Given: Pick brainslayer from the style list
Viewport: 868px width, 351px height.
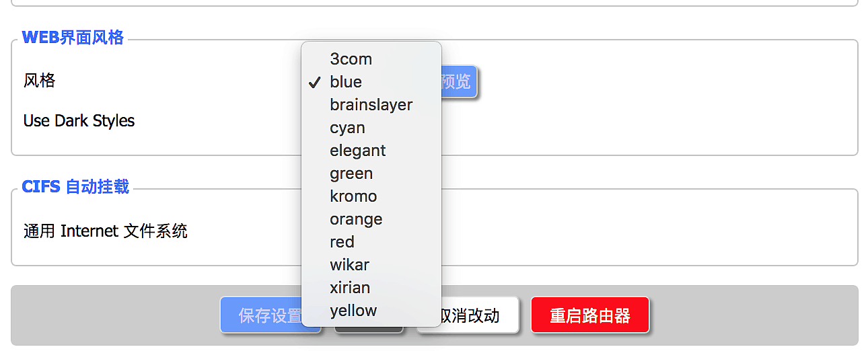Looking at the screenshot, I should (x=371, y=105).
